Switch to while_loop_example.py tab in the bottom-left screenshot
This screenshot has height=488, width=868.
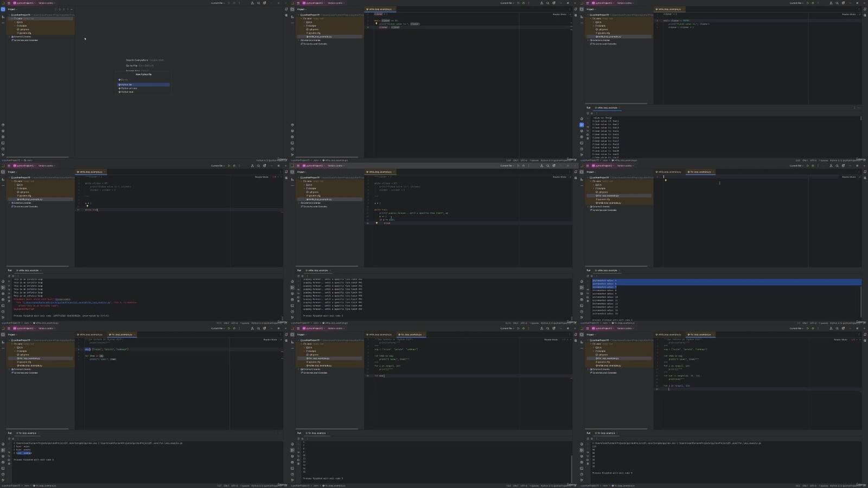click(90, 335)
